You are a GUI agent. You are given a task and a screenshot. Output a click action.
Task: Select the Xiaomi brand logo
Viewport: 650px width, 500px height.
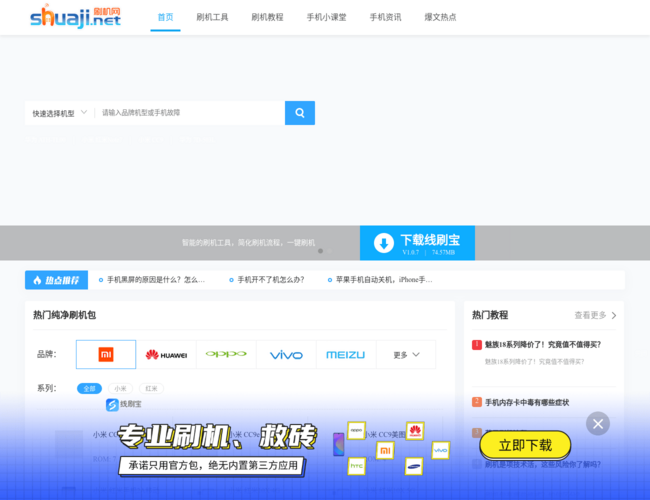tap(106, 354)
